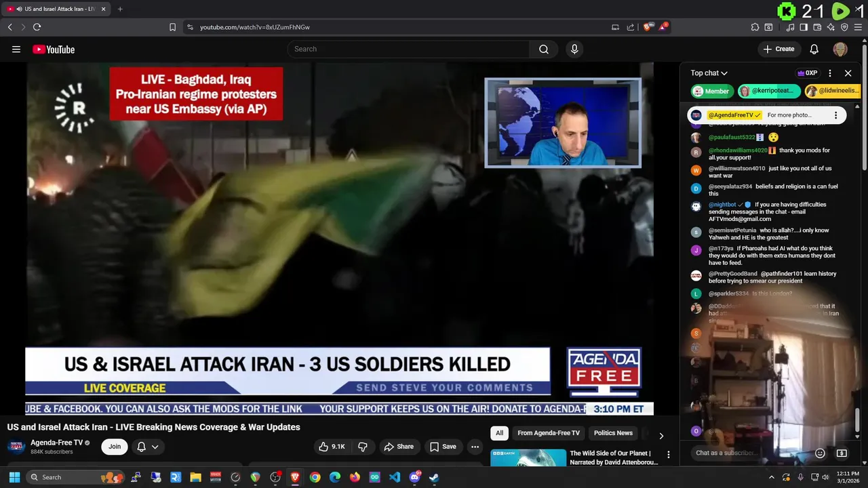The width and height of the screenshot is (868, 488).
Task: Open the Brave Rewards triangle icon
Action: click(x=663, y=27)
